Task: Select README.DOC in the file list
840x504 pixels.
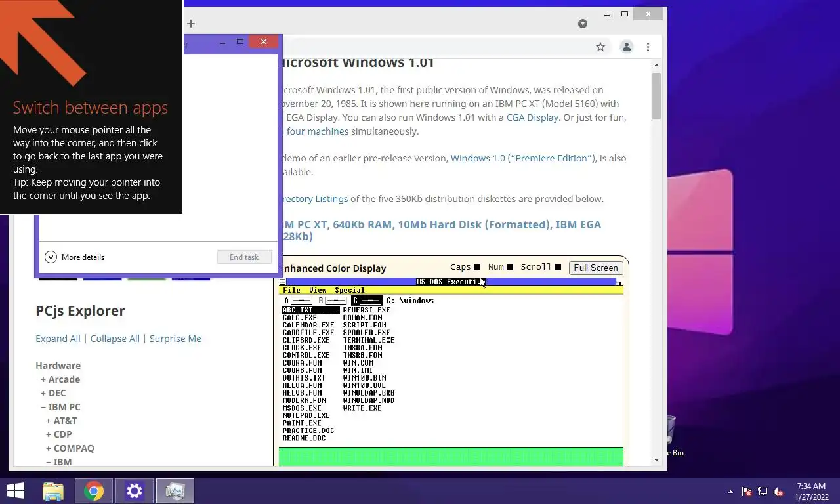Action: (x=304, y=438)
